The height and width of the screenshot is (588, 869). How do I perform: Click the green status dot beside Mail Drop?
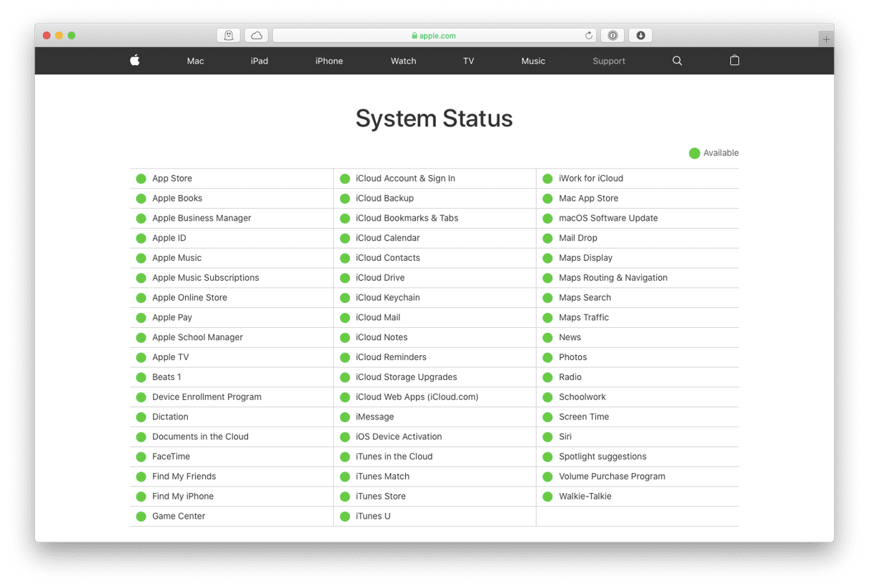[x=547, y=239]
